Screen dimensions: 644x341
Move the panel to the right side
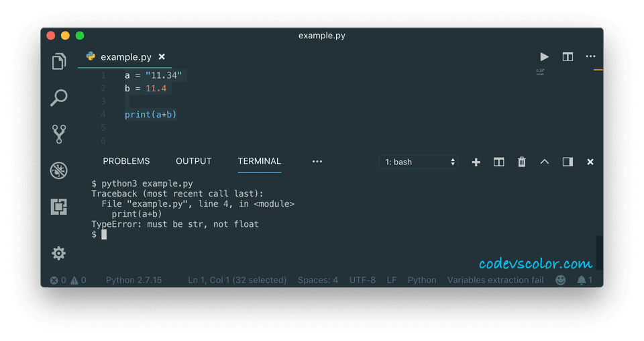[x=568, y=162]
